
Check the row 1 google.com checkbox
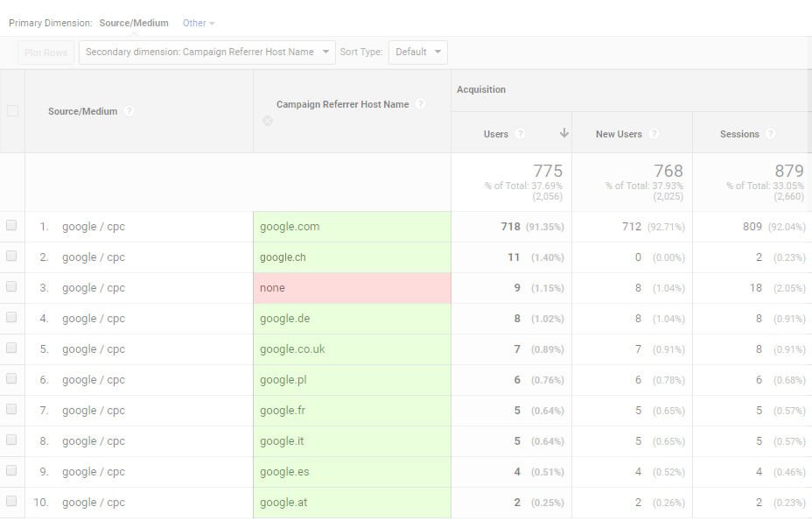click(11, 226)
